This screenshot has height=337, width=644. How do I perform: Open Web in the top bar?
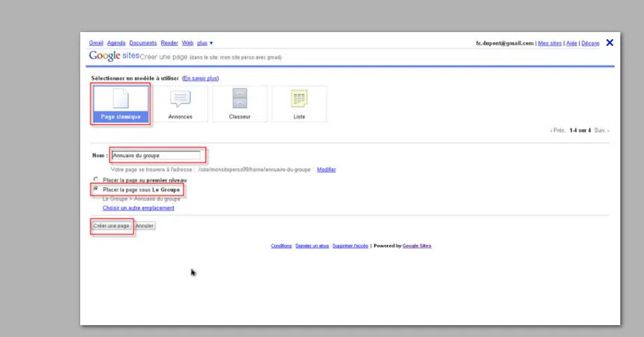pyautogui.click(x=187, y=43)
